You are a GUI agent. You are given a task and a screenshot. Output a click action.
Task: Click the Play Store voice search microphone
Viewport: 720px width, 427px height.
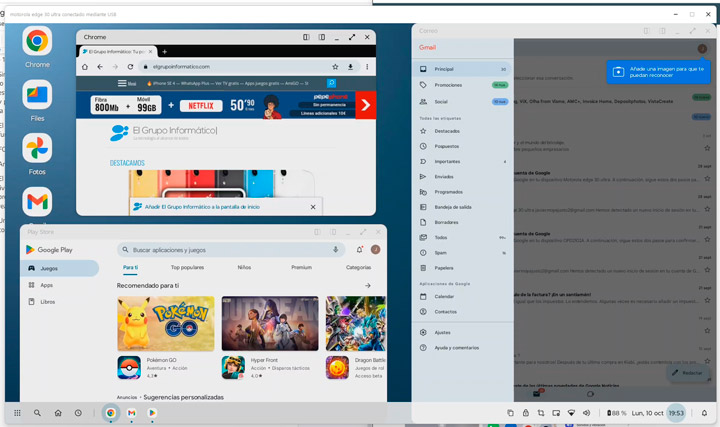pos(336,250)
